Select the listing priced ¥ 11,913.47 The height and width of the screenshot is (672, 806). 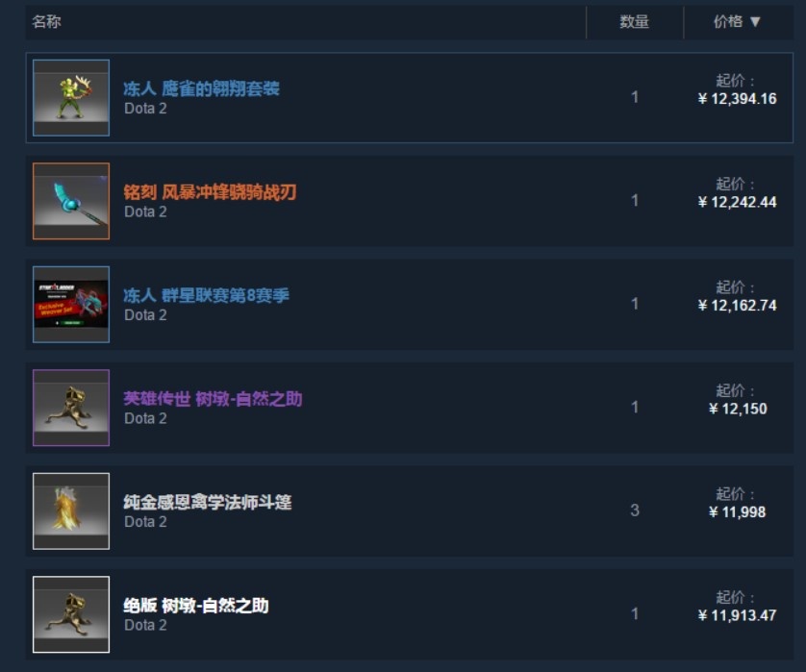409,614
